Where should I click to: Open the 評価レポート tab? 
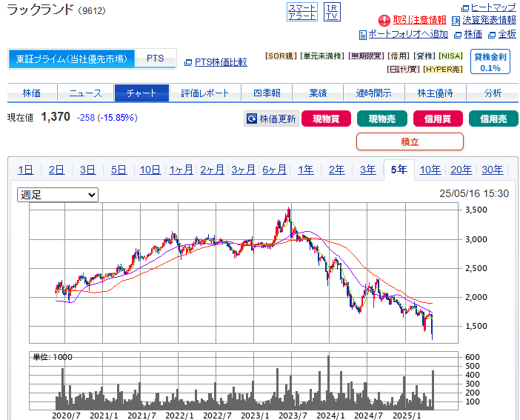tap(205, 93)
